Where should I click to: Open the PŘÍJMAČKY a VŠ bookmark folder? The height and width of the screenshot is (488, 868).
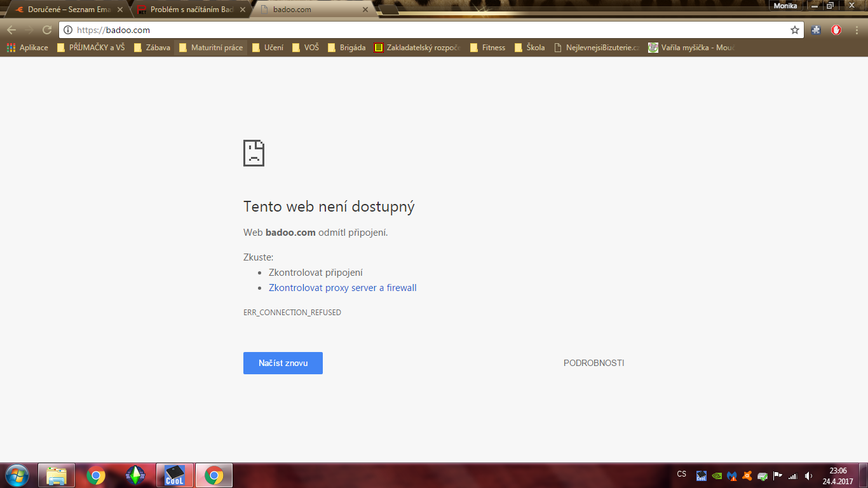click(91, 48)
